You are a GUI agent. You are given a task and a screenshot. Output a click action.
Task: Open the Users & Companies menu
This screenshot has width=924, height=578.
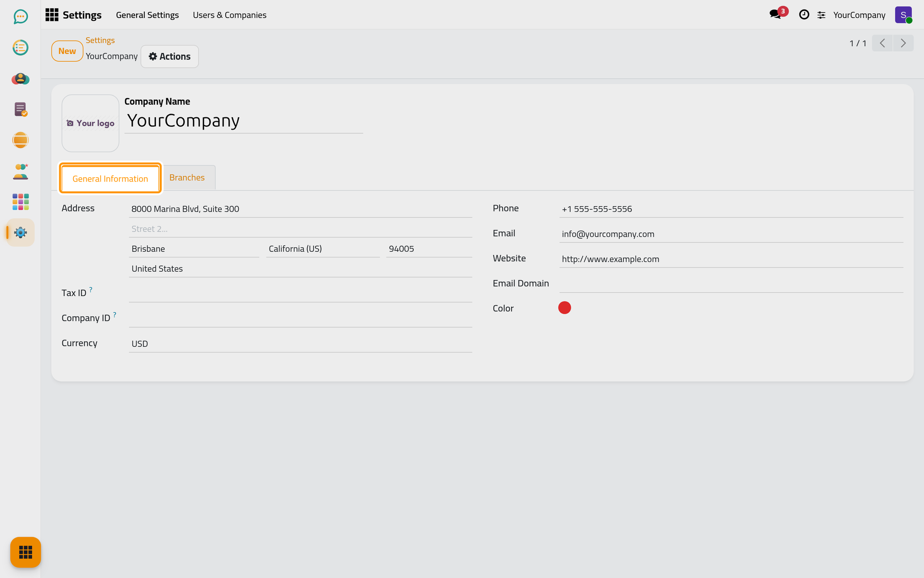pyautogui.click(x=230, y=15)
